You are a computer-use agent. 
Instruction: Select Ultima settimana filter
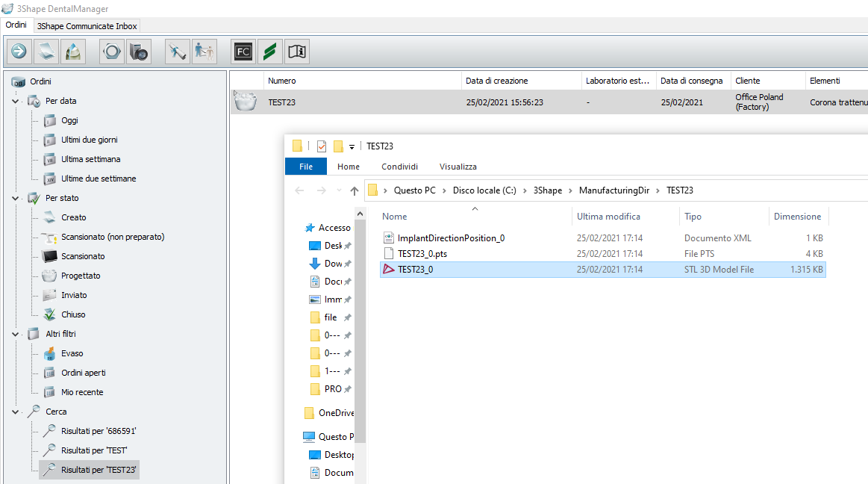point(91,160)
